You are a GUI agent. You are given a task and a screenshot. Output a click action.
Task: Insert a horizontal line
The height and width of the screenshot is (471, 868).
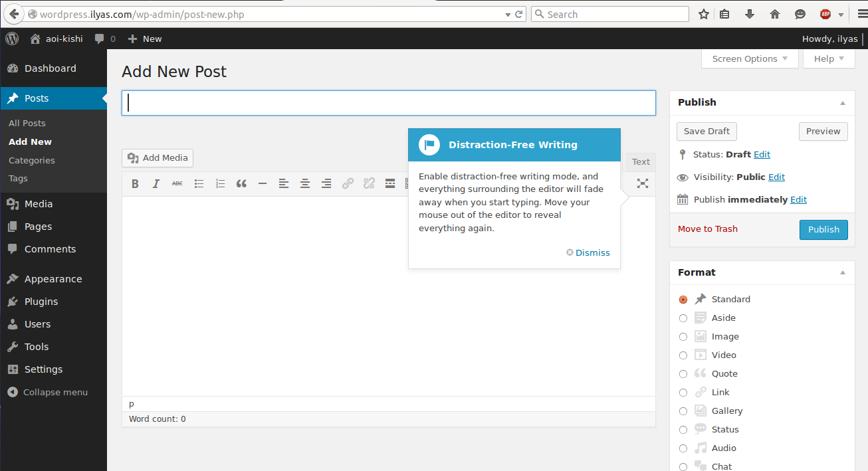click(263, 184)
